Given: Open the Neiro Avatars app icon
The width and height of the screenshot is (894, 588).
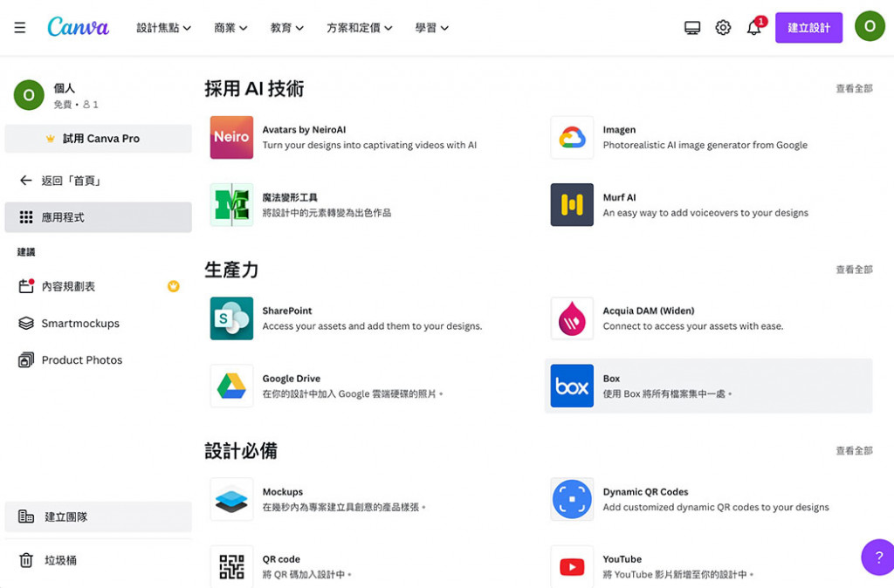Looking at the screenshot, I should coord(231,137).
